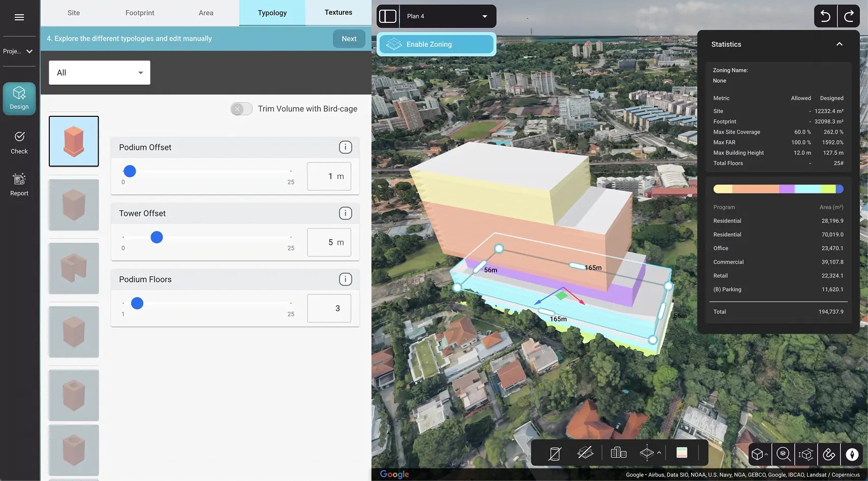The width and height of the screenshot is (868, 481).
Task: Toggle the dimensions display icon
Action: (806, 454)
